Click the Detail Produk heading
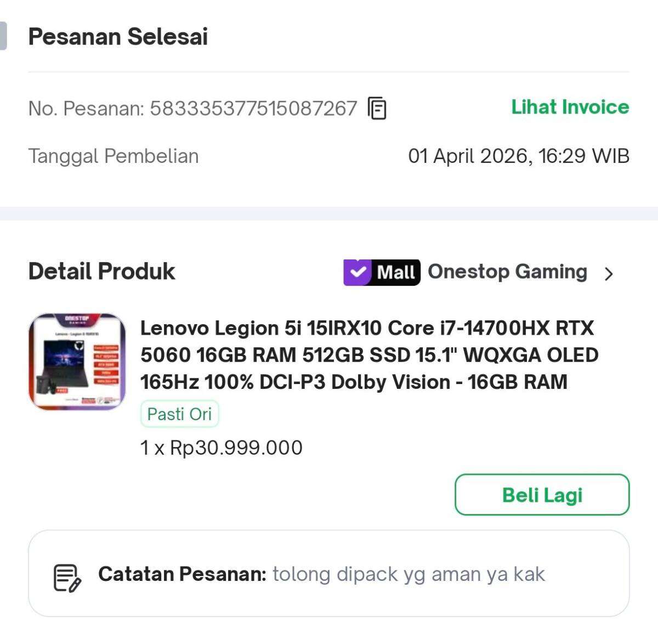The image size is (658, 644). [101, 272]
